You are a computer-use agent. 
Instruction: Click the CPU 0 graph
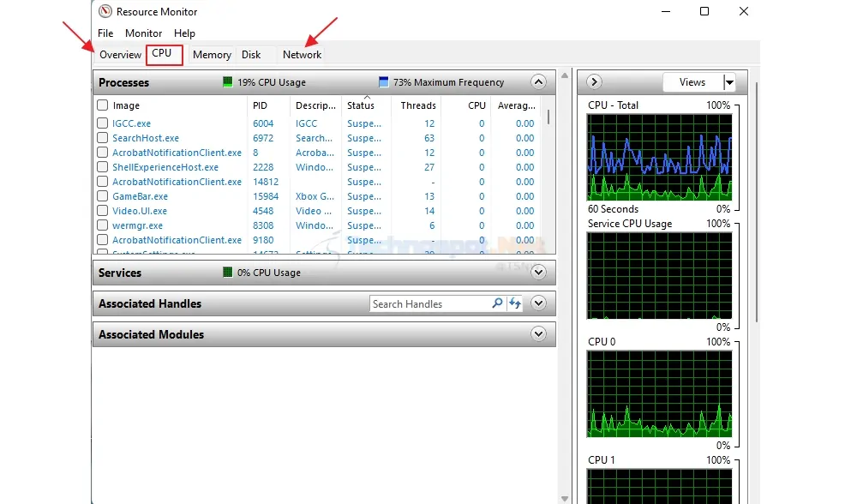659,394
